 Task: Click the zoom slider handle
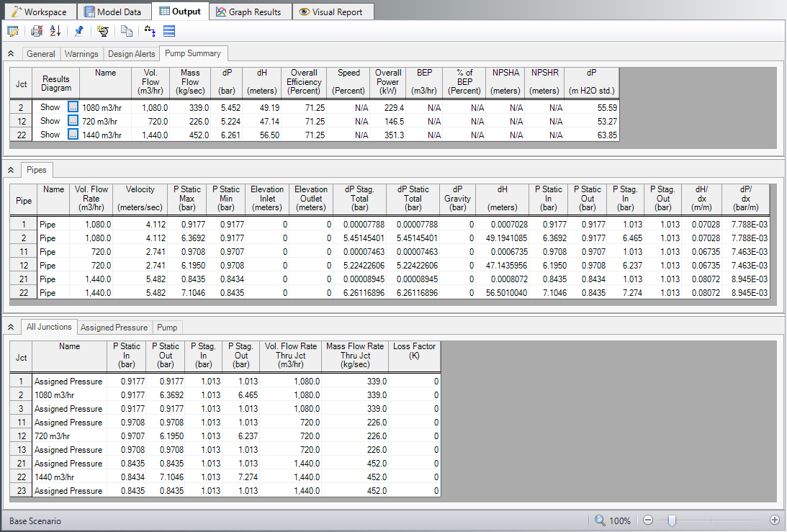coord(670,520)
